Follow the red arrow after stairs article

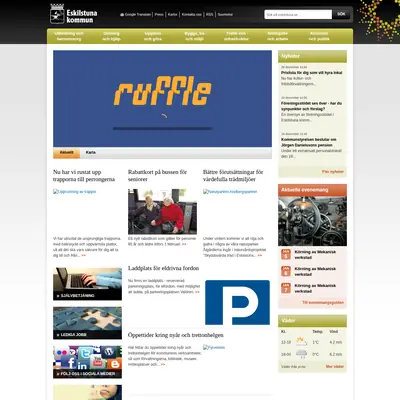pyautogui.click(x=83, y=256)
